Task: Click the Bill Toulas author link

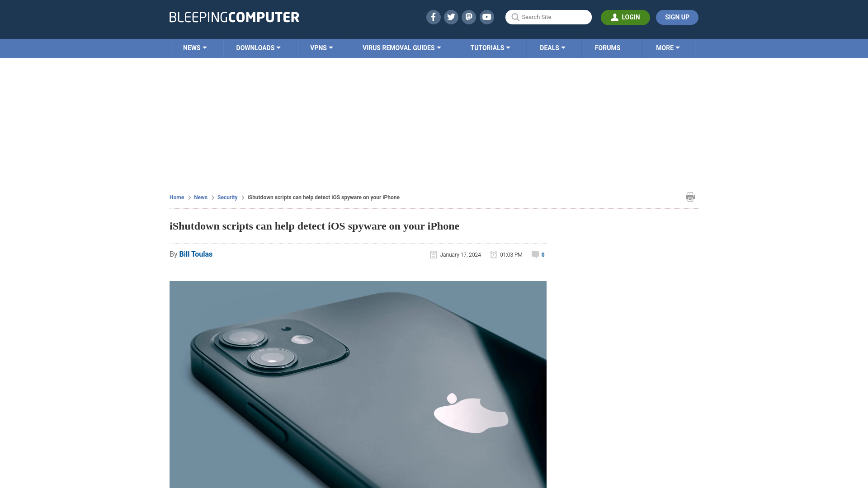Action: tap(196, 254)
